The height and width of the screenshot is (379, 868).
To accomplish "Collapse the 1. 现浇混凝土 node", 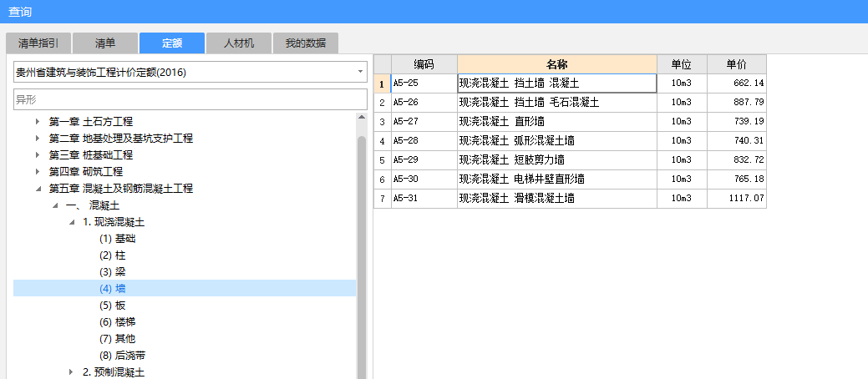I will click(x=71, y=222).
